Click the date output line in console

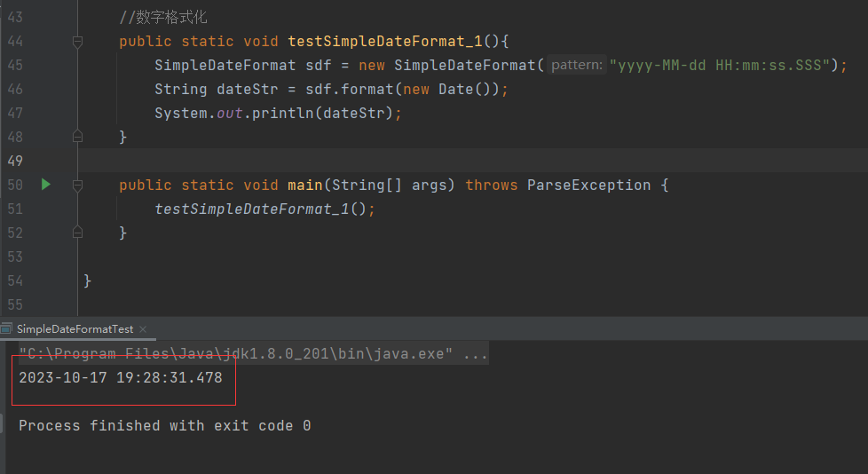[120, 377]
